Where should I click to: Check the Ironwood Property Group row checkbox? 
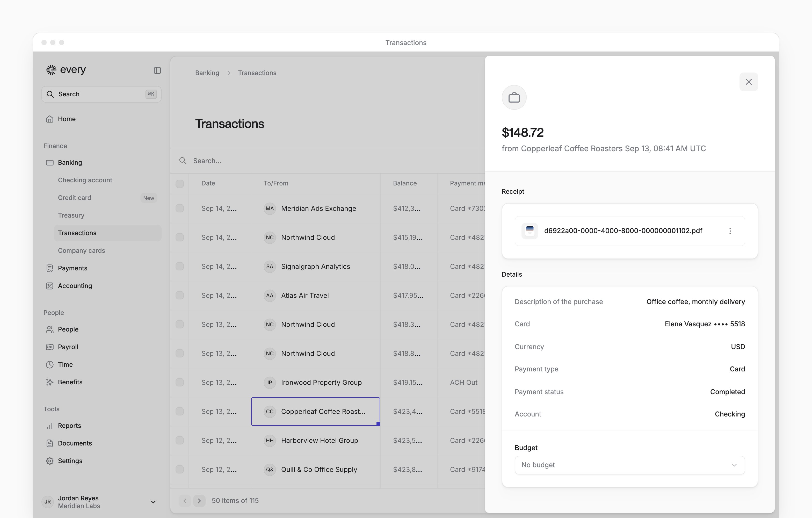pos(180,383)
